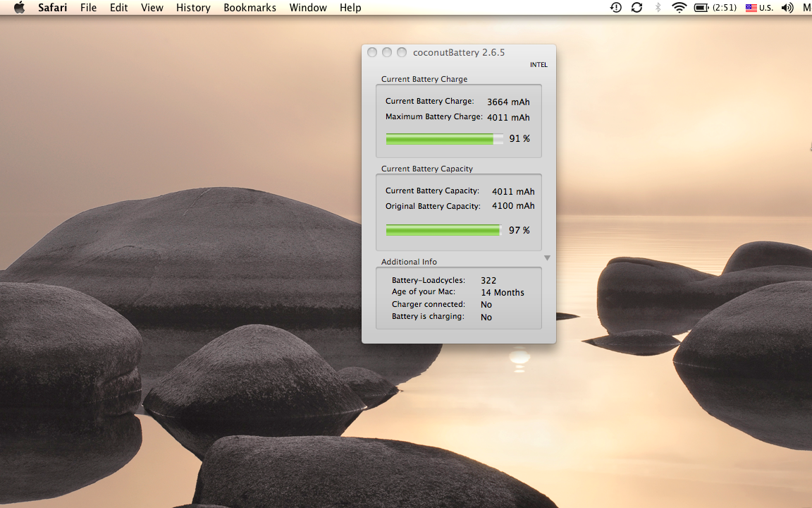812x508 pixels.
Task: Open the Time Machine menu bar icon
Action: 616,7
